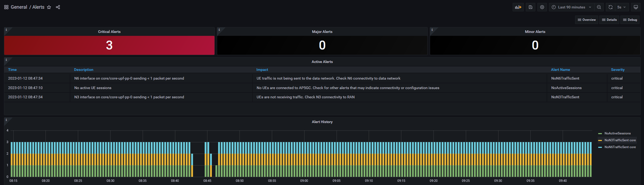The image size is (644, 185).
Task: Change color of NoN6TrafficSent legend swatch
Action: (x=600, y=147)
